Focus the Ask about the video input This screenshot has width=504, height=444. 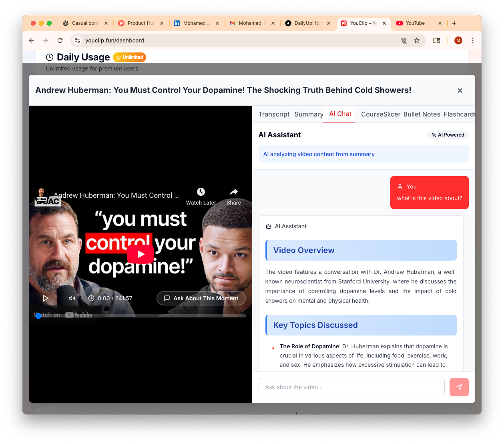point(351,387)
